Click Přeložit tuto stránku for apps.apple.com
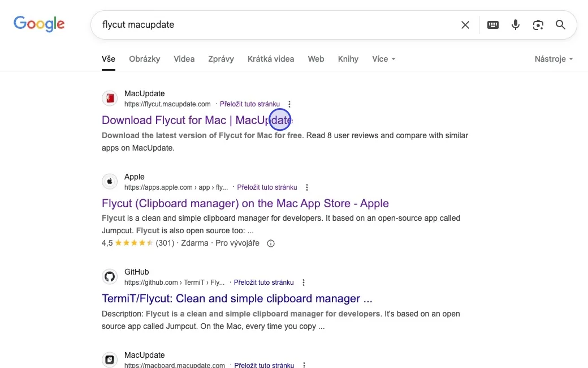 (267, 187)
